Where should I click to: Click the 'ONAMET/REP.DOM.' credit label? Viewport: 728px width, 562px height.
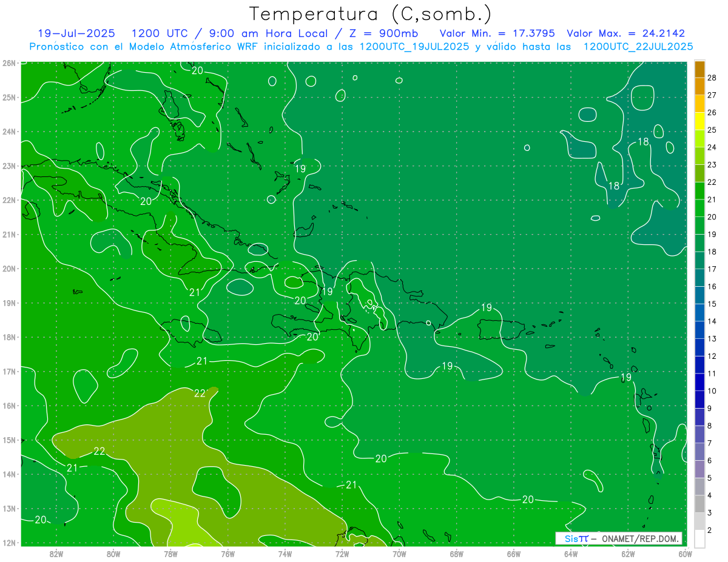tap(641, 538)
